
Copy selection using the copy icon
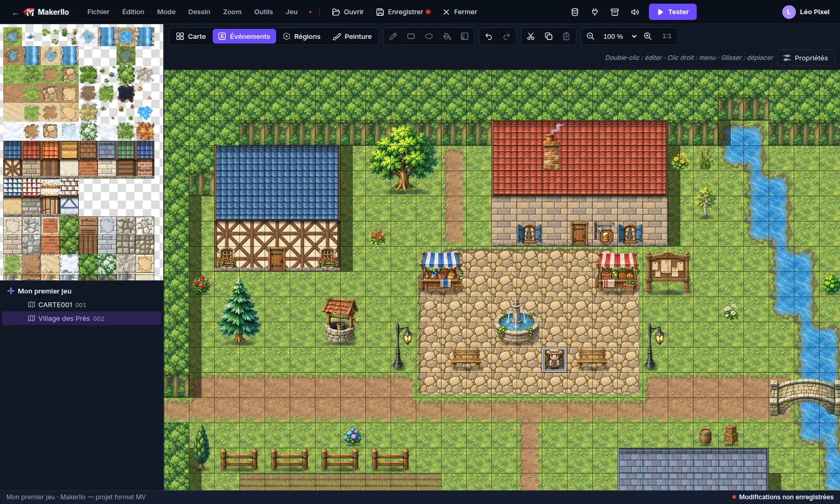[x=549, y=36]
